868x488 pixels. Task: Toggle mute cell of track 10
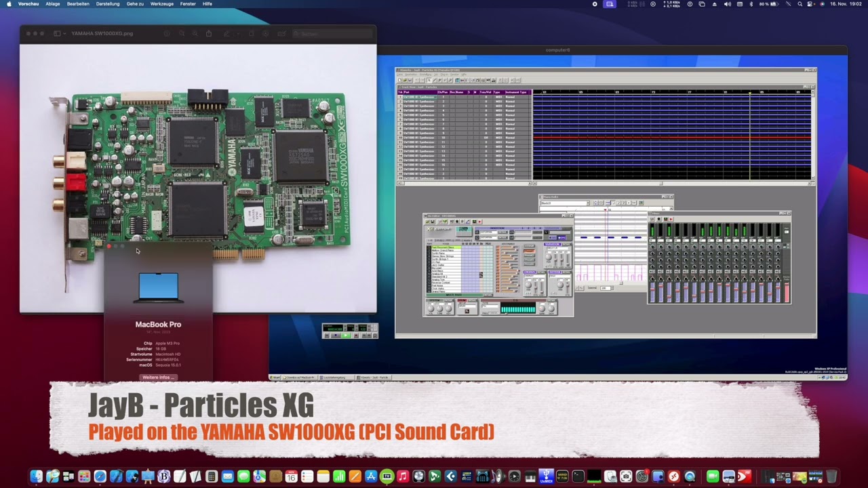[476, 138]
